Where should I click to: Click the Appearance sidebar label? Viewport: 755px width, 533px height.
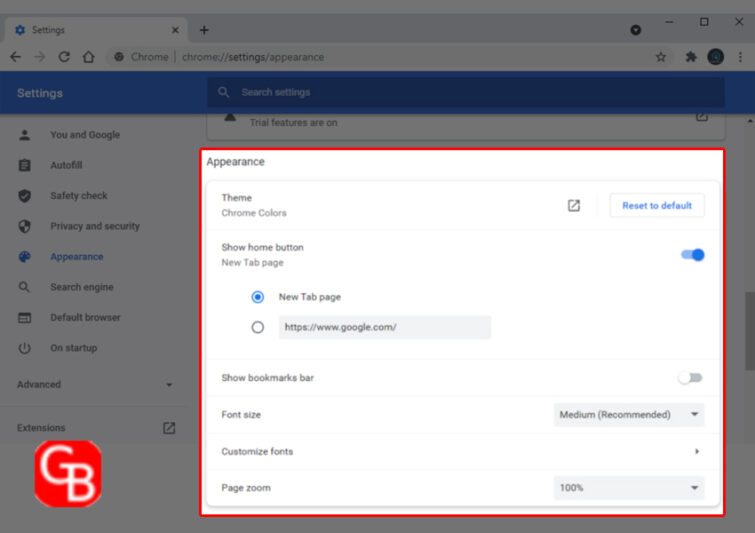point(77,257)
